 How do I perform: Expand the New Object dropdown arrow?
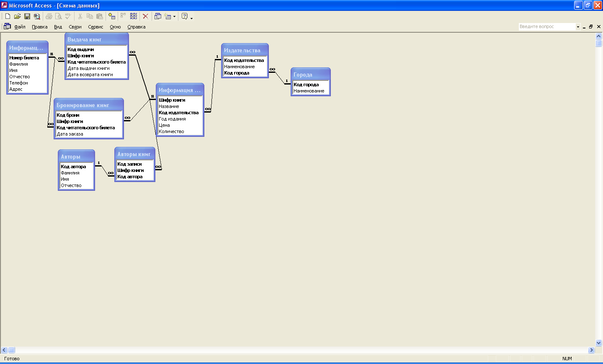pos(174,17)
